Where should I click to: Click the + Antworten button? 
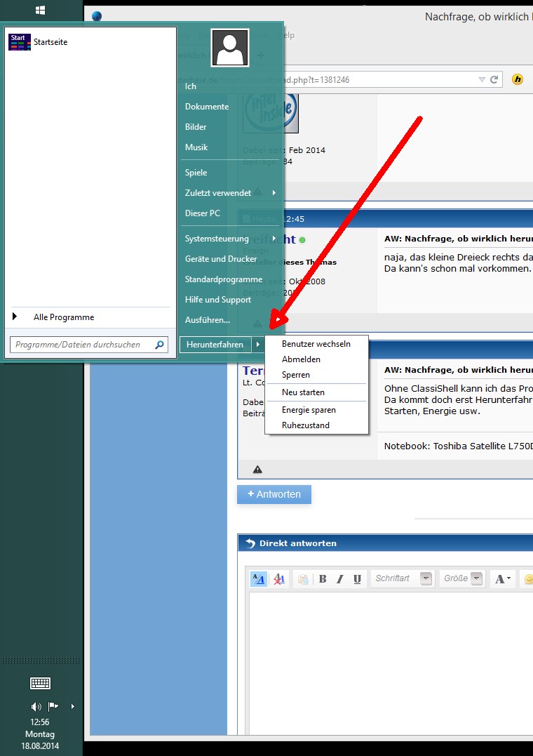274,494
